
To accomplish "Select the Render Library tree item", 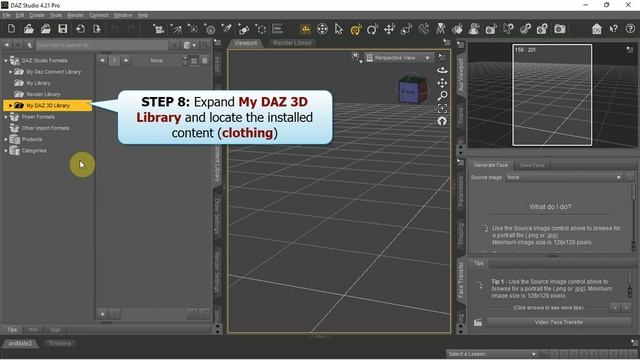I will (43, 94).
